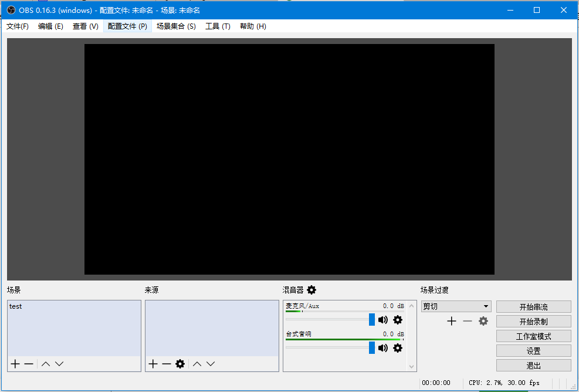Click the 开始录制 button
The width and height of the screenshot is (579, 392).
point(533,322)
